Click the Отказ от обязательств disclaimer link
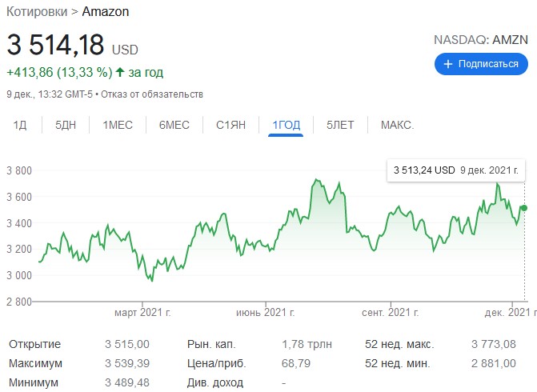This screenshot has height=392, width=537. click(152, 94)
